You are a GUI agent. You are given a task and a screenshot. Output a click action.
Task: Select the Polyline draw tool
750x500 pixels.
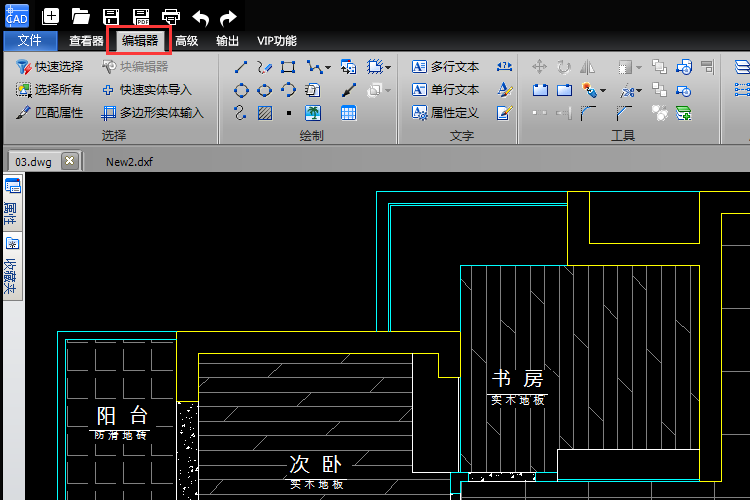[x=314, y=67]
